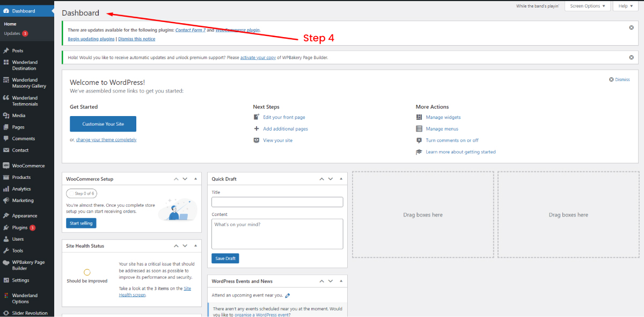Screen dimensions: 644x317
Task: Click the Dashboard gauge icon in sidebar
Action: click(6, 11)
